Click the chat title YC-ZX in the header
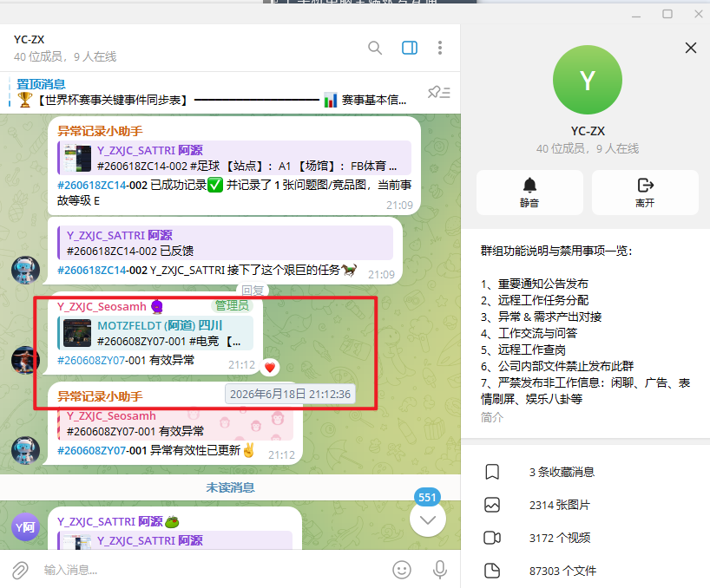This screenshot has width=710, height=588. click(x=29, y=40)
